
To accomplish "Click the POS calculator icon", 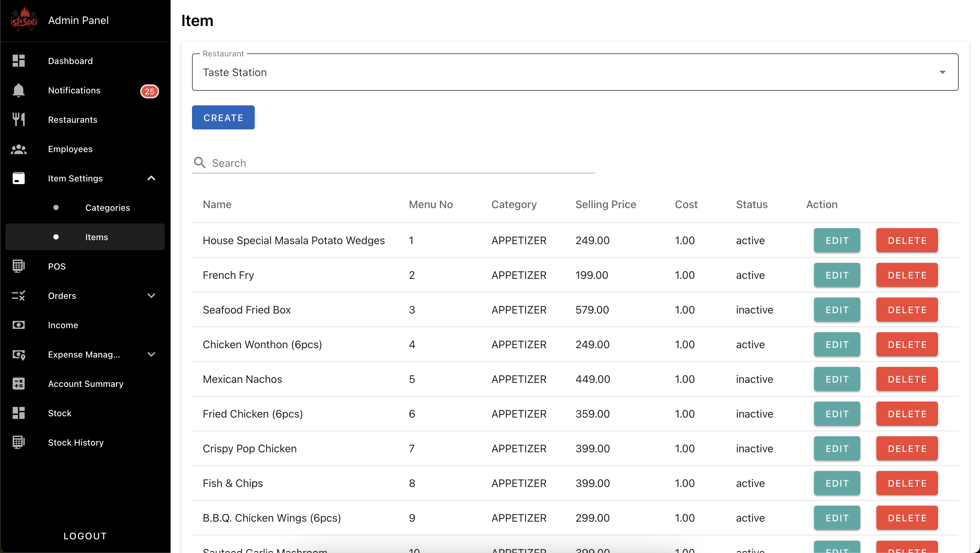I will click(x=18, y=266).
